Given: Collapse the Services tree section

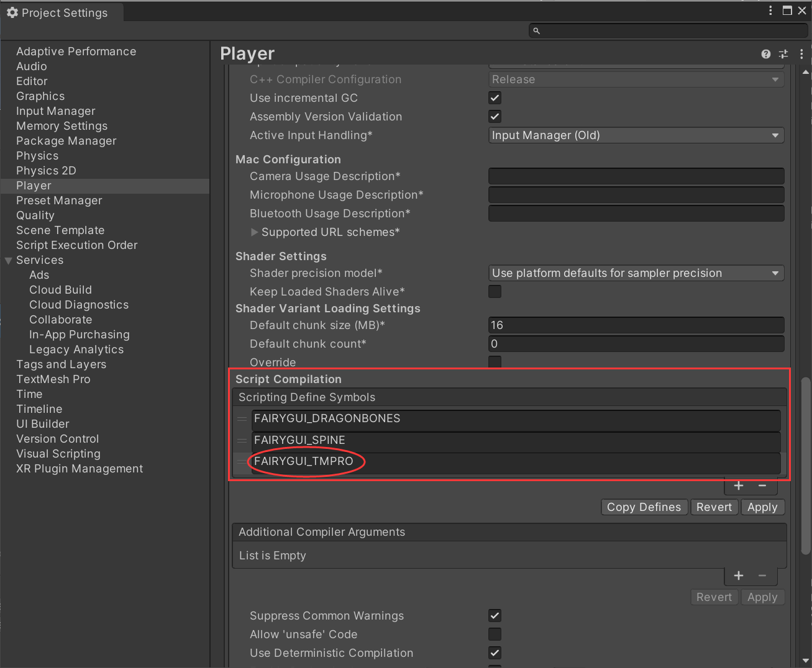Looking at the screenshot, I should pos(8,261).
